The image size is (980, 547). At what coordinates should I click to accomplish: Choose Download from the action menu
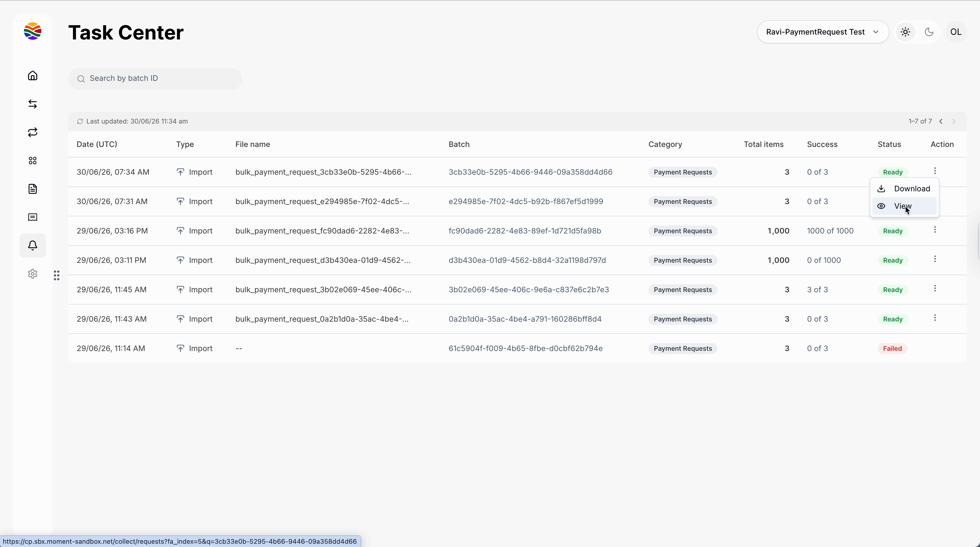(x=904, y=189)
